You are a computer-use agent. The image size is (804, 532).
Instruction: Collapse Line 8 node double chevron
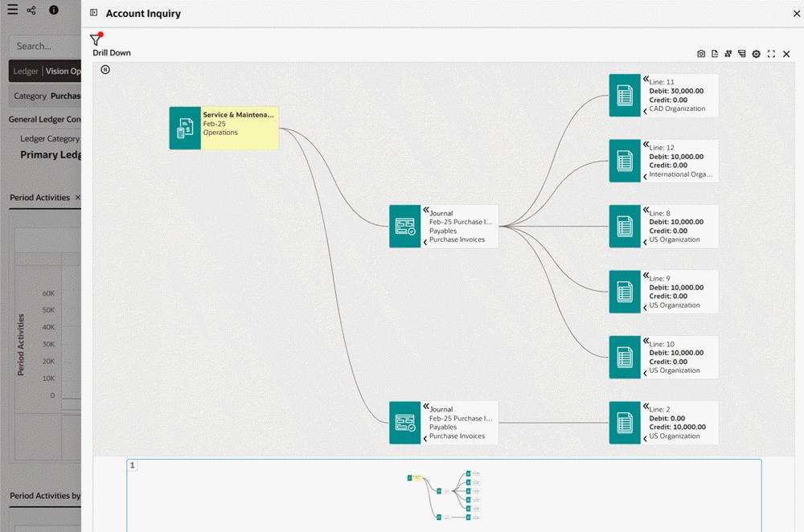click(x=646, y=210)
